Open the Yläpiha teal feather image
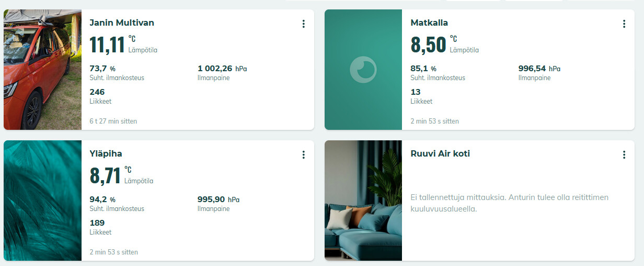644x266 pixels. (42, 201)
